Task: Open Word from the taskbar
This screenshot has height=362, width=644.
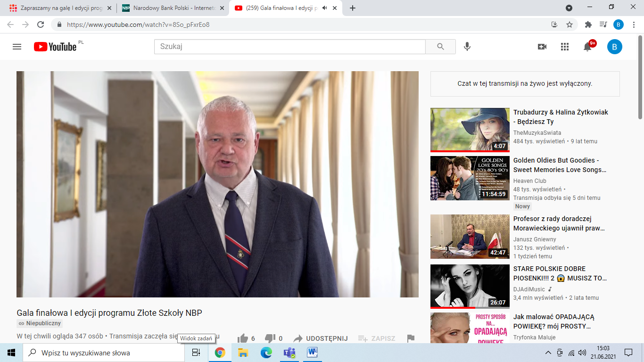Action: coord(312,353)
